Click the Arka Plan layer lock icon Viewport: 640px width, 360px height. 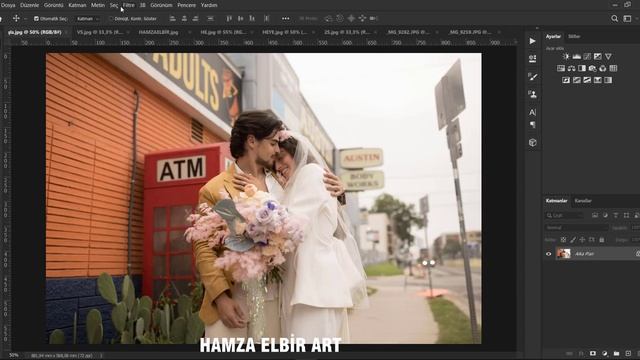pos(638,254)
